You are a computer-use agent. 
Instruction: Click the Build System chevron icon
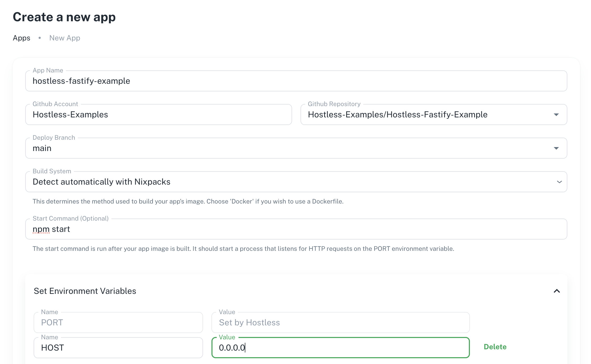click(x=559, y=182)
